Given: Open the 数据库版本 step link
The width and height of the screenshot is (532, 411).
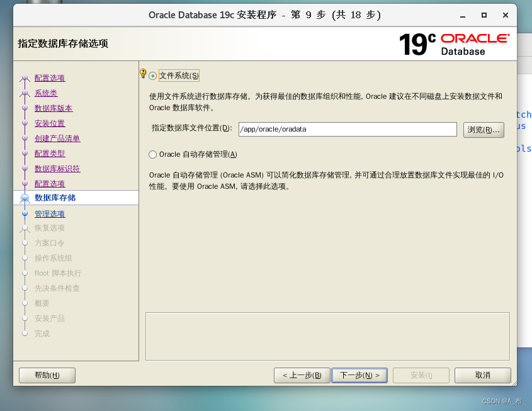Looking at the screenshot, I should click(x=54, y=108).
